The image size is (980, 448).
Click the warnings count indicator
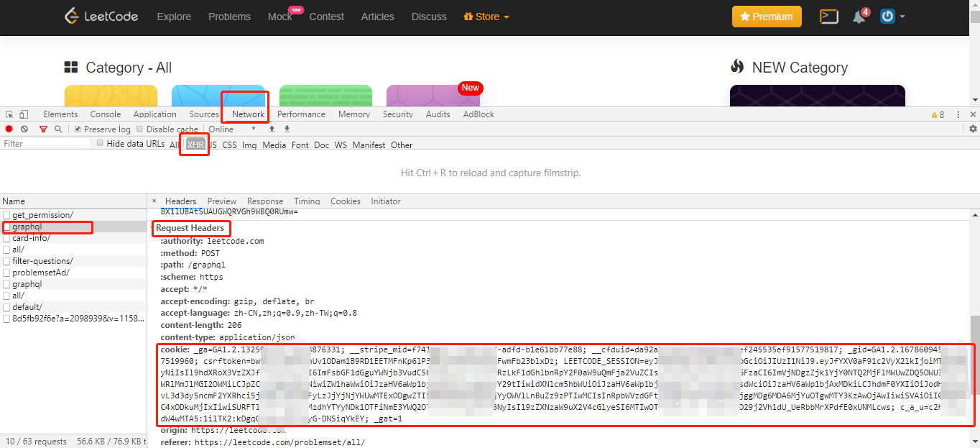click(x=938, y=114)
